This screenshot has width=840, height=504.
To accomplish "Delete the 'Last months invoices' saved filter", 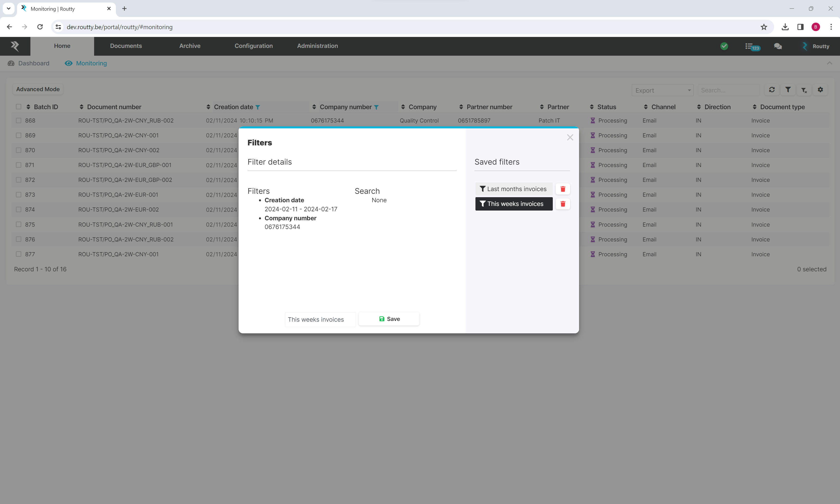I will point(563,189).
